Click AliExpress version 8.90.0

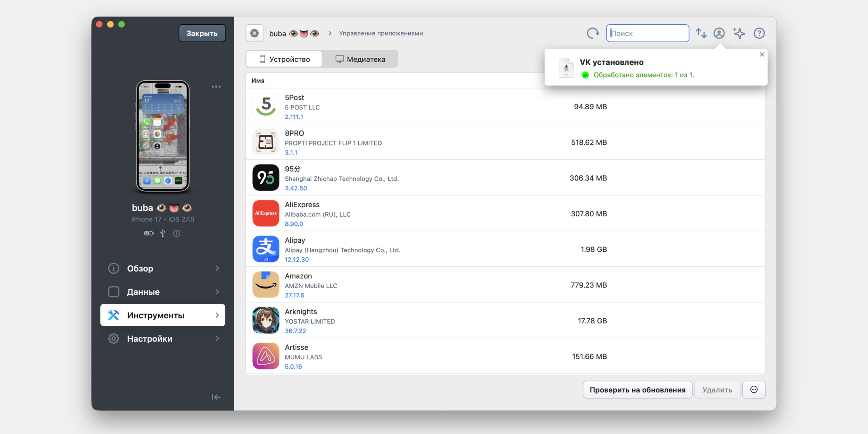(x=294, y=224)
